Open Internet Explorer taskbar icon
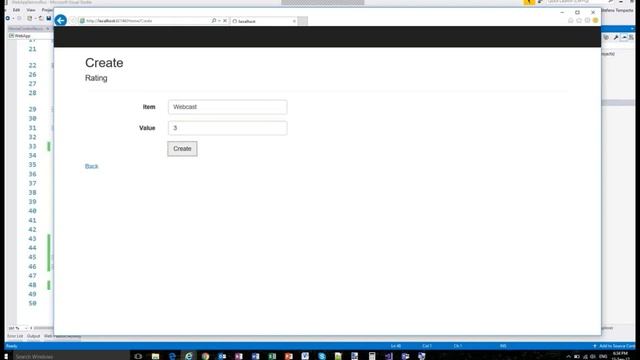The width and height of the screenshot is (640, 360). (189, 356)
